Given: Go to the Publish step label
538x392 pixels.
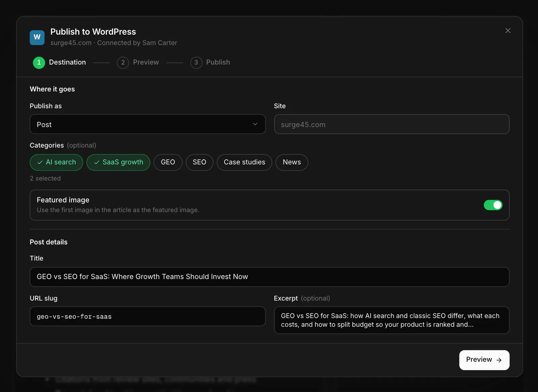Looking at the screenshot, I should click(x=218, y=63).
